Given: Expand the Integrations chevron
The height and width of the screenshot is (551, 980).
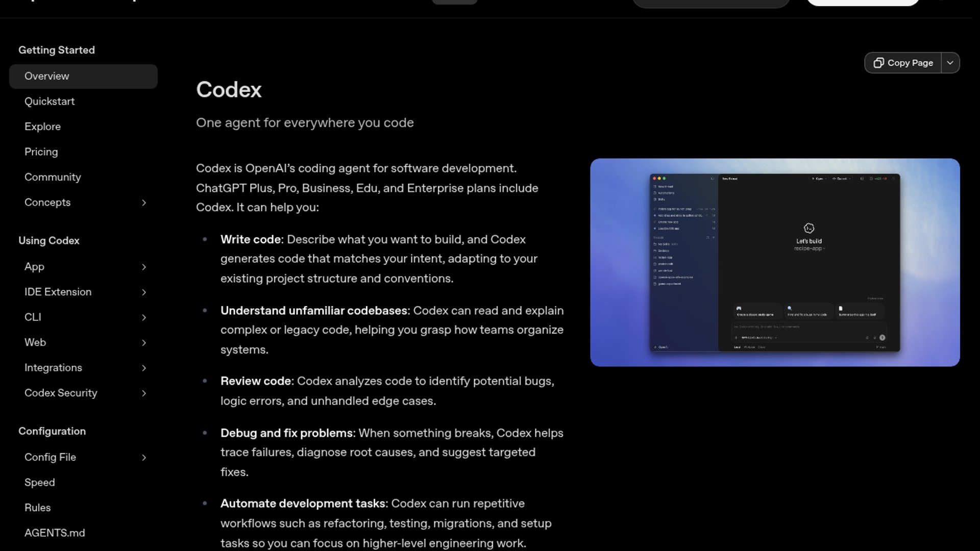Looking at the screenshot, I should coord(144,368).
